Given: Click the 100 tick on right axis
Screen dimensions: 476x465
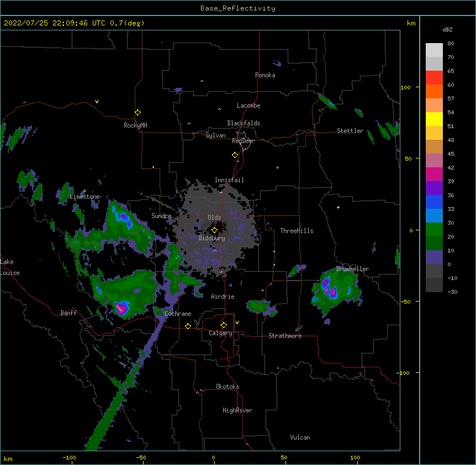Looking at the screenshot, I should [405, 87].
